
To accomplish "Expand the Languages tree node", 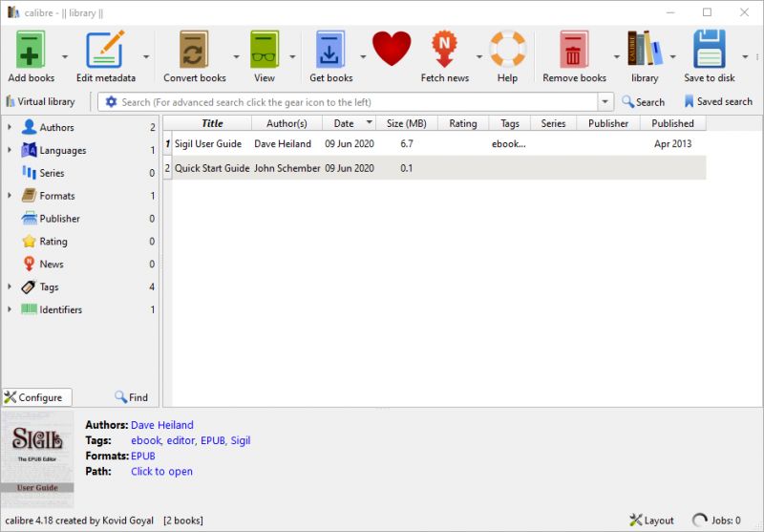I will point(10,150).
